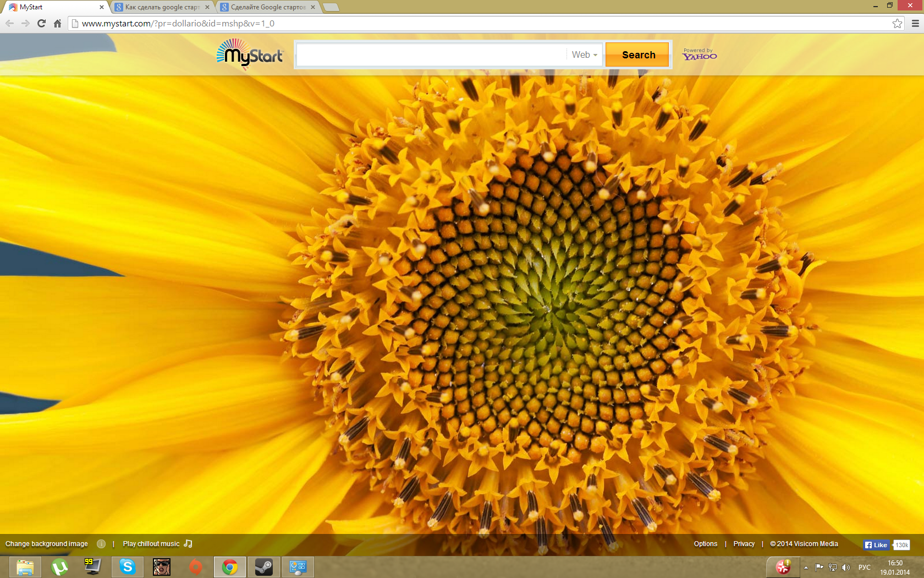Open File Explorer from the taskbar
This screenshot has height=578, width=924.
tap(25, 566)
